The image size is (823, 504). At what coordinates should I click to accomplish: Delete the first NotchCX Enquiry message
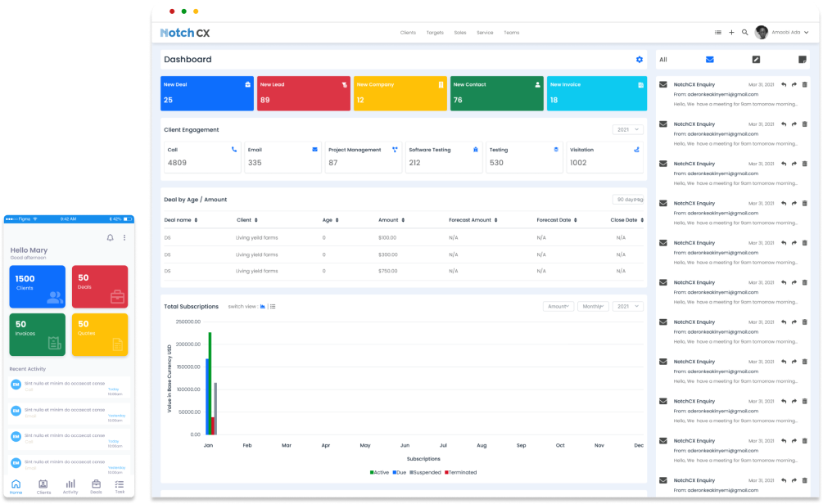click(x=804, y=84)
